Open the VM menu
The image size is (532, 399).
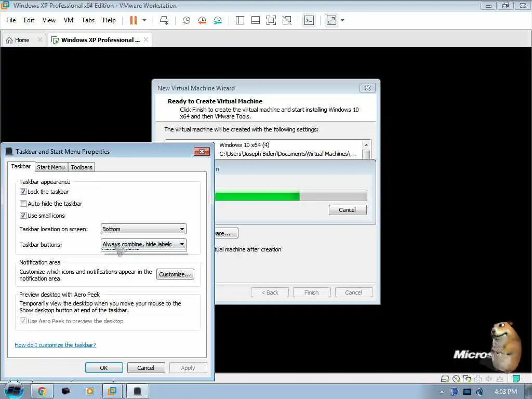pyautogui.click(x=69, y=20)
